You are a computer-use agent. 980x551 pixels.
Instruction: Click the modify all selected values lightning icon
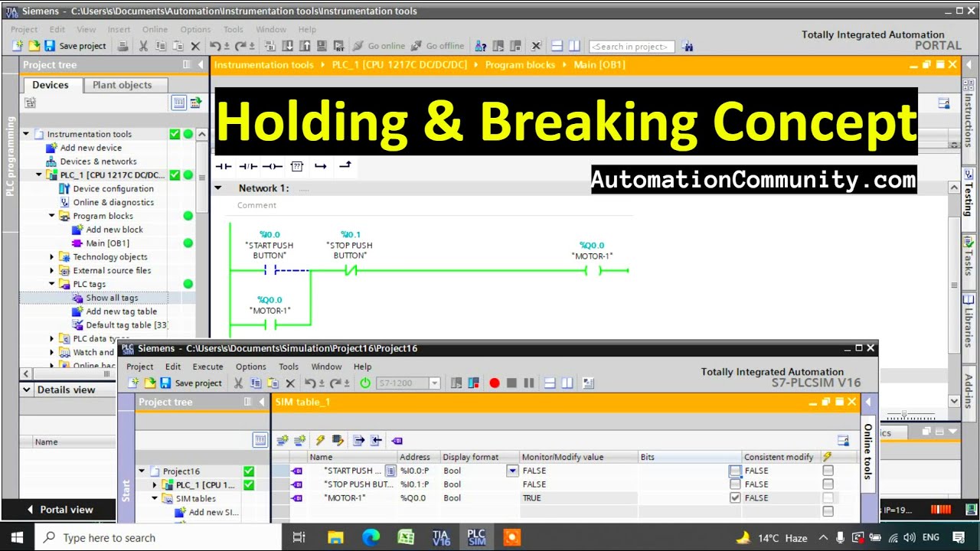(320, 440)
